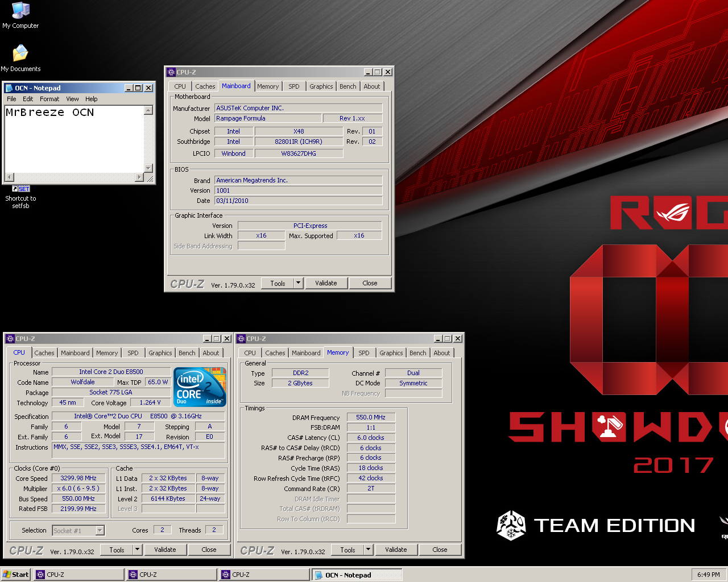
Task: Click Validate in Mainboard CPU-Z window
Action: click(326, 283)
